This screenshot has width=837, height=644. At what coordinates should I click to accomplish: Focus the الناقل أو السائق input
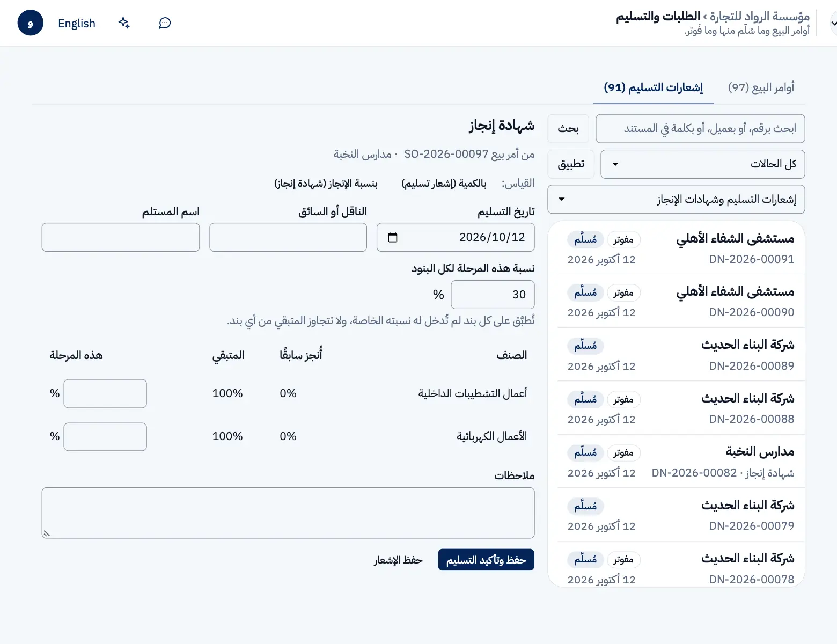coord(288,237)
